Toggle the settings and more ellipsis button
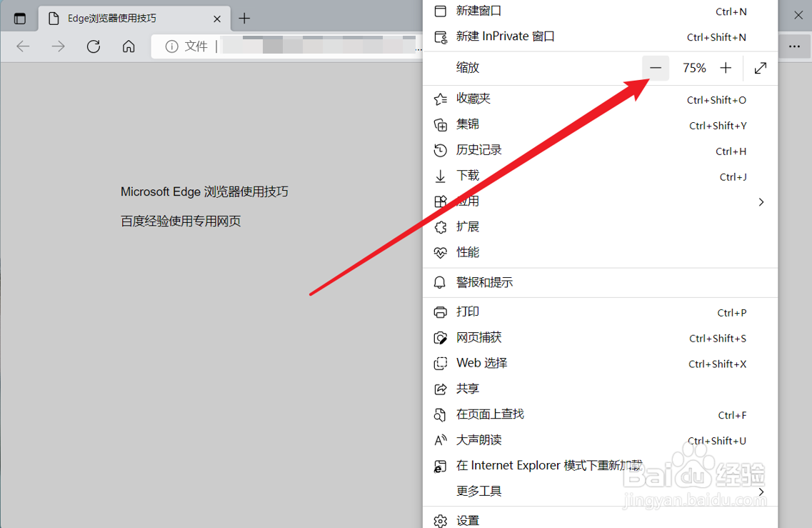Screen dimensions: 812x528 (x=794, y=46)
